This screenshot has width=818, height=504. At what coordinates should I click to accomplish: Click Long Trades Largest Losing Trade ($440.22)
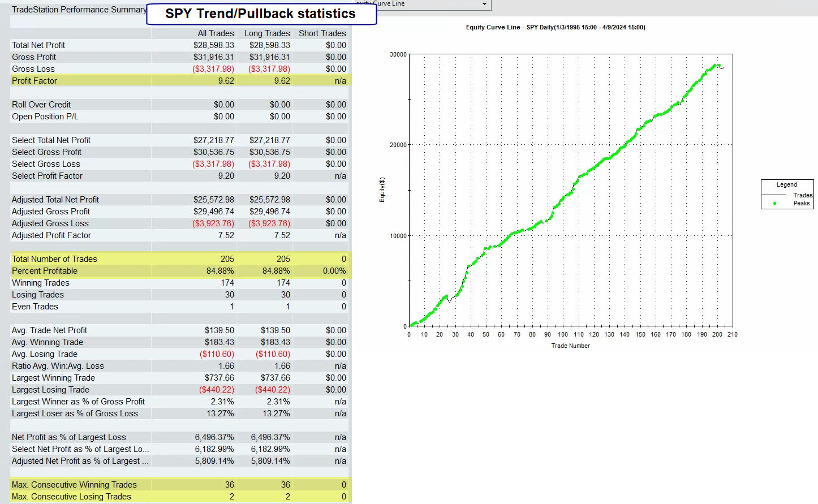pos(273,390)
